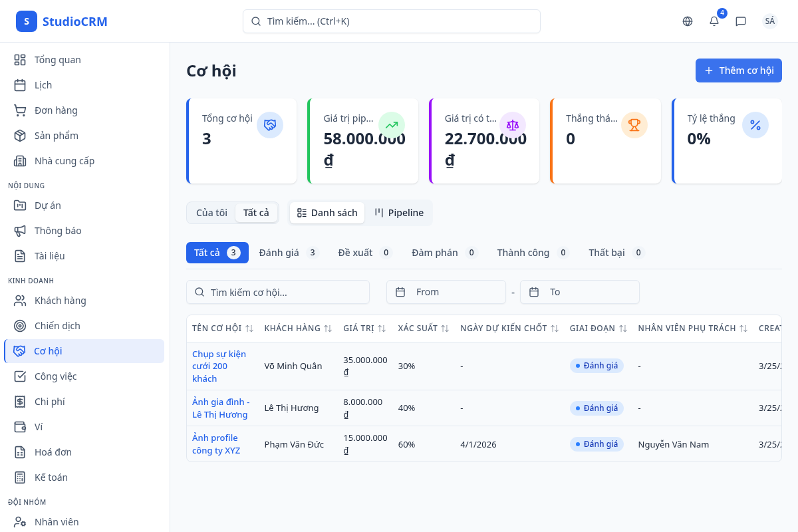Open the notifications bell

coord(714,21)
